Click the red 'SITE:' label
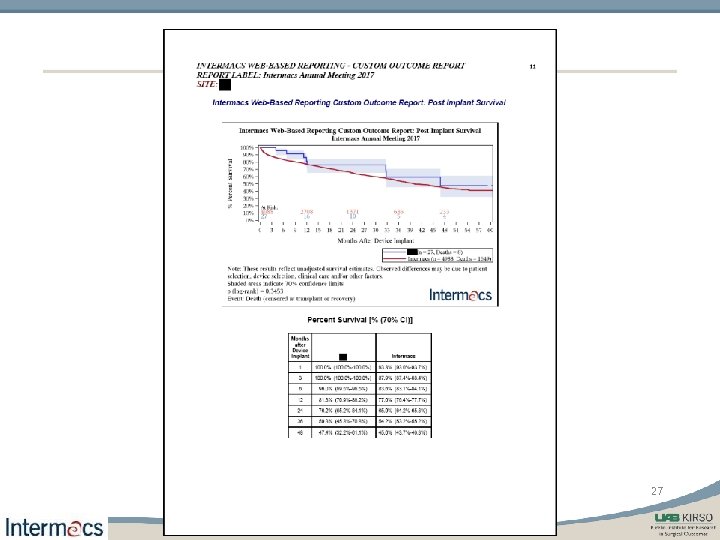The width and height of the screenshot is (720, 540). pyautogui.click(x=207, y=84)
